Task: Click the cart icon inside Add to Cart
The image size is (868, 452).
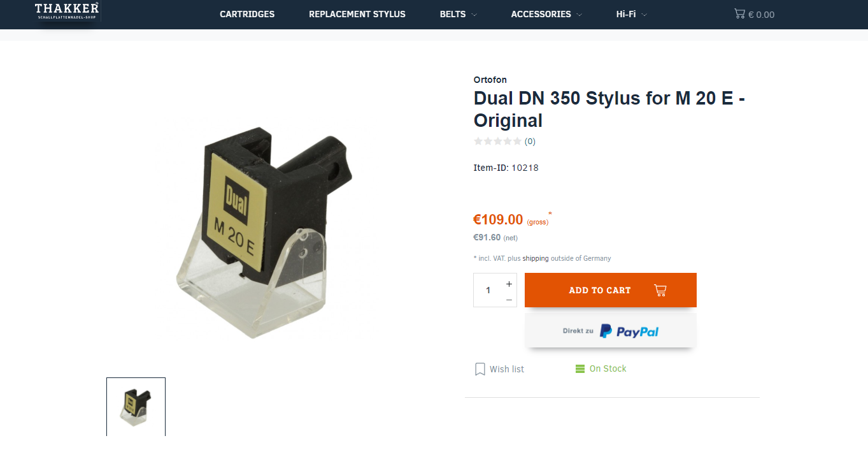Action: pos(660,290)
